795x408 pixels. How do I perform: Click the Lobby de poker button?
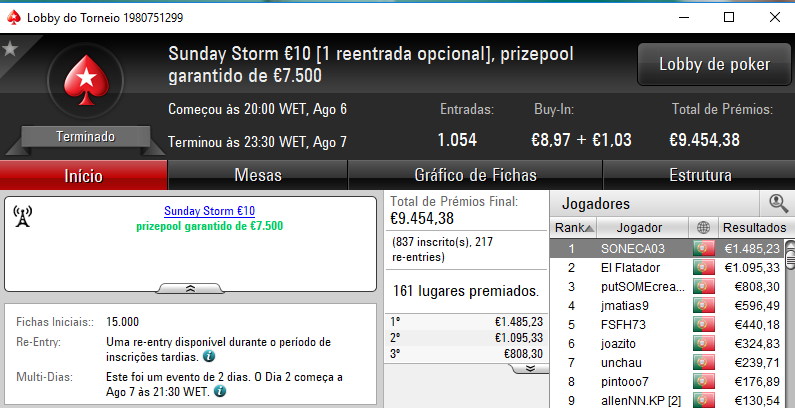[x=714, y=64]
